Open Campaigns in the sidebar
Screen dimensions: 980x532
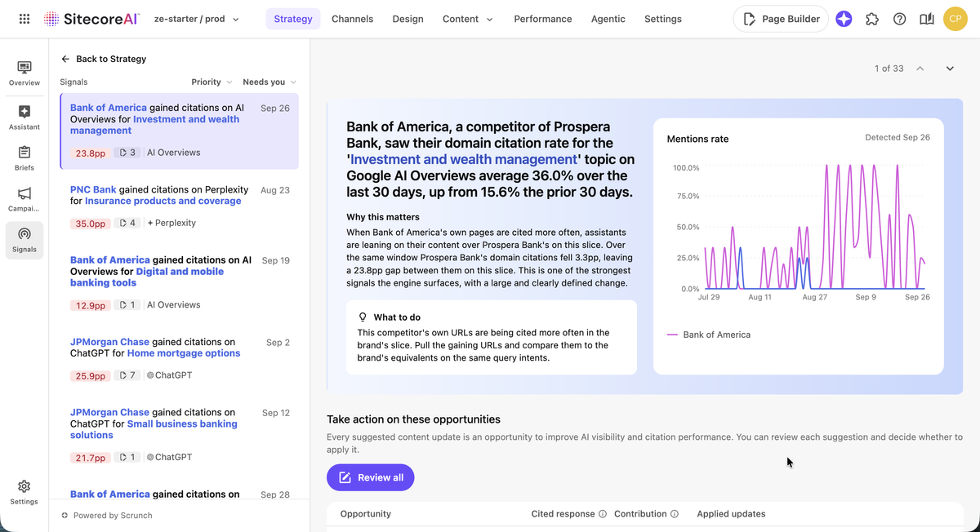click(24, 199)
